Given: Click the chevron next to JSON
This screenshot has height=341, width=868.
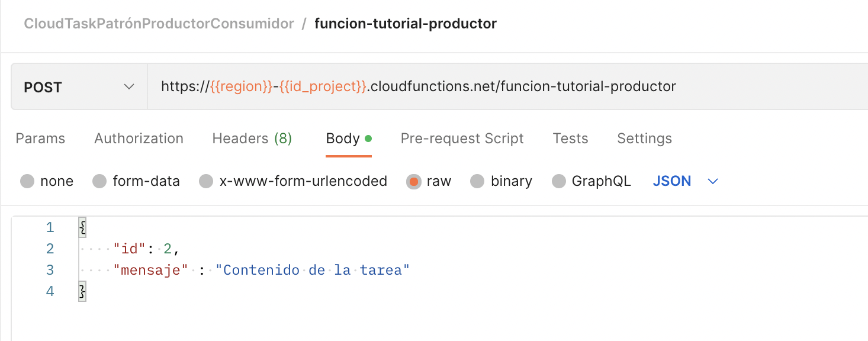Looking at the screenshot, I should coord(713,181).
